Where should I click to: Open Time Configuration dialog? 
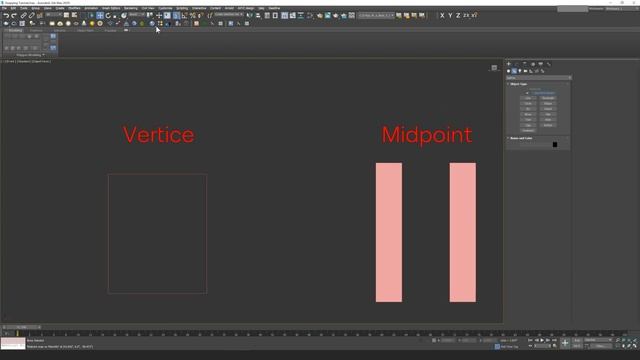pos(554,346)
